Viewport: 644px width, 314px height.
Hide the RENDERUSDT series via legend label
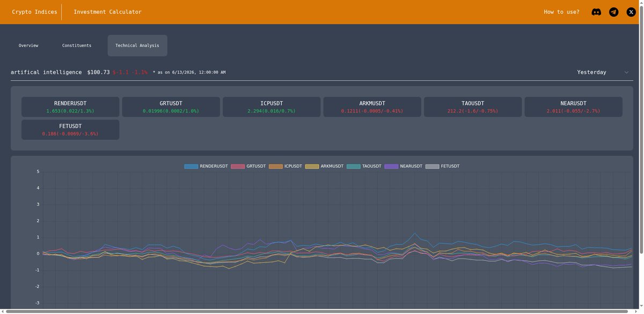tap(214, 167)
